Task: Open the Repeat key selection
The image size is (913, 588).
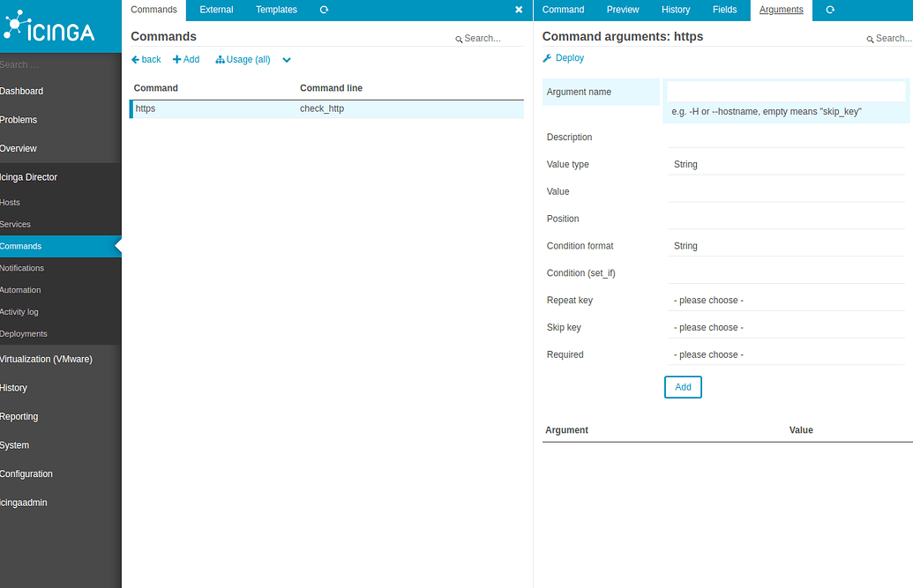Action: [786, 300]
